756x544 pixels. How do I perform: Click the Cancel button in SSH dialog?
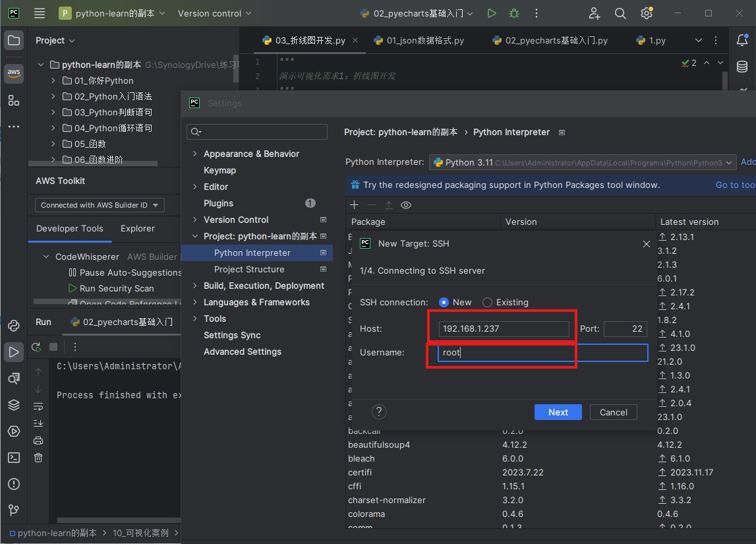coord(613,412)
